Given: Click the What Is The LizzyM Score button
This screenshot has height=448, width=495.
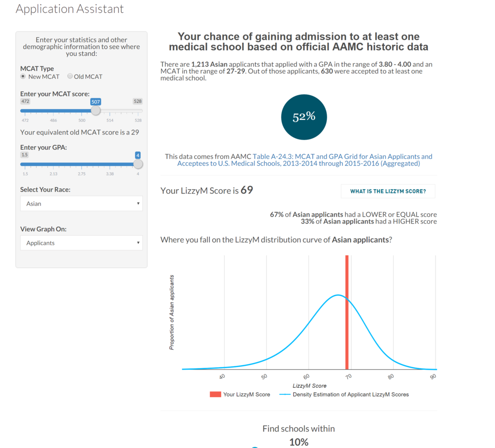Looking at the screenshot, I should [388, 191].
